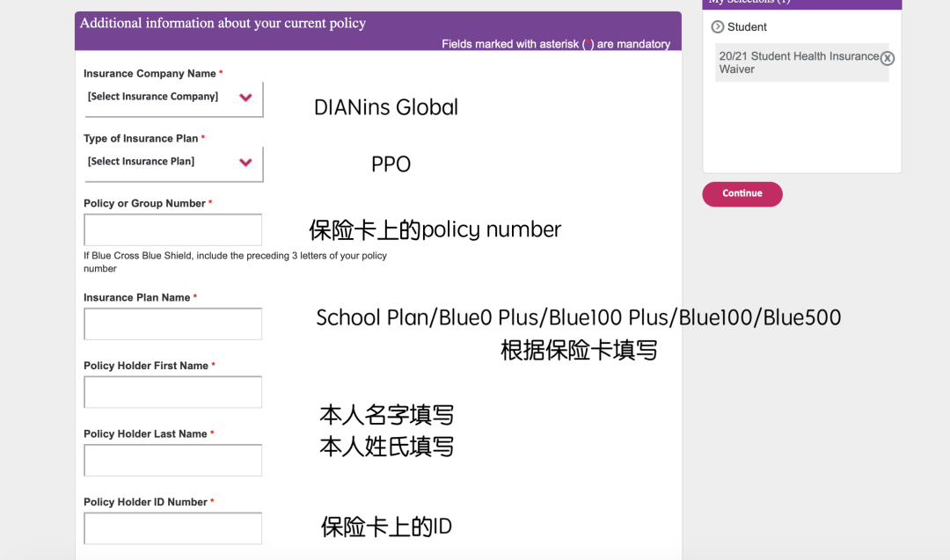This screenshot has width=950, height=560.
Task: Remove the 20/21 Student Health Insurance Waiver selection
Action: pos(887,58)
